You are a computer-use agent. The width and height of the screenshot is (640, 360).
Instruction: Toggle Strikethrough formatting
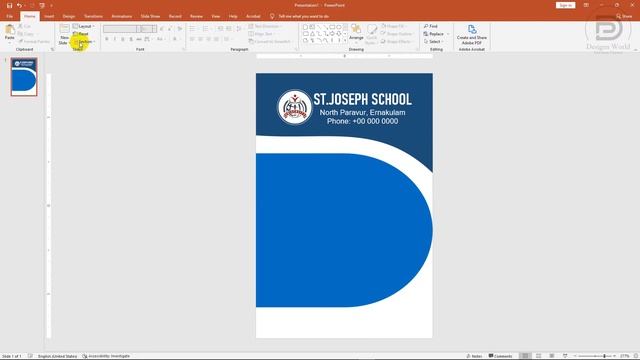[139, 39]
